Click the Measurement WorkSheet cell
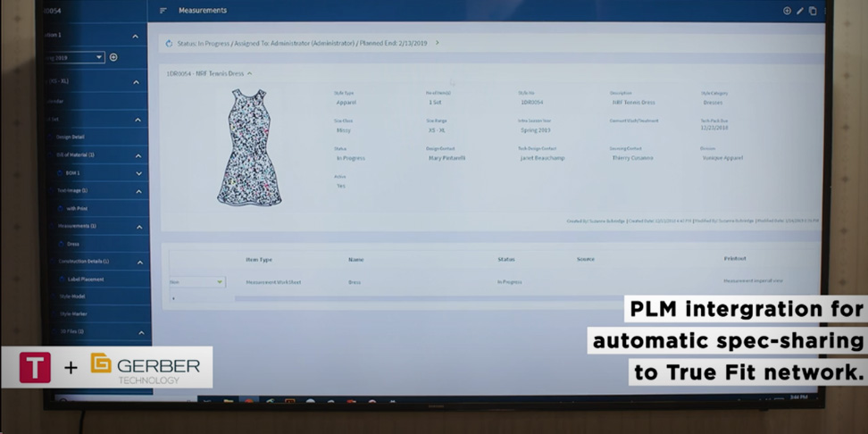 click(273, 282)
